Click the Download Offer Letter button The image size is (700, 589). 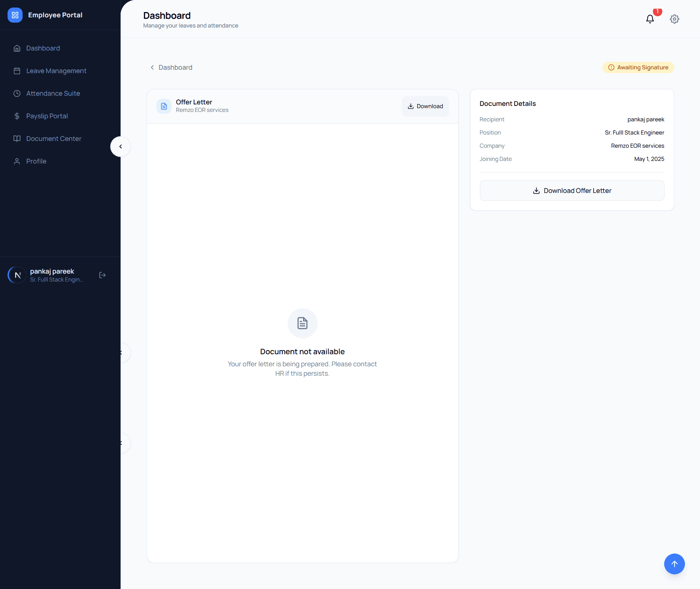[x=572, y=191]
